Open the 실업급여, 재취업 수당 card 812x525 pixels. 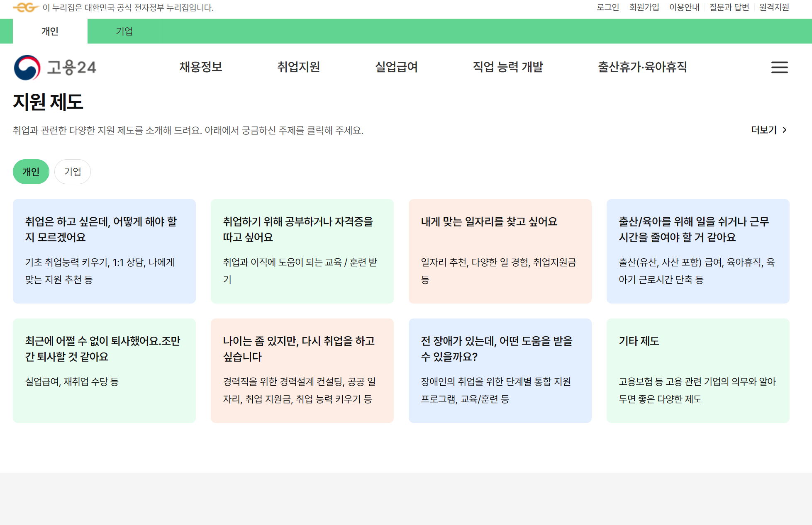point(104,370)
